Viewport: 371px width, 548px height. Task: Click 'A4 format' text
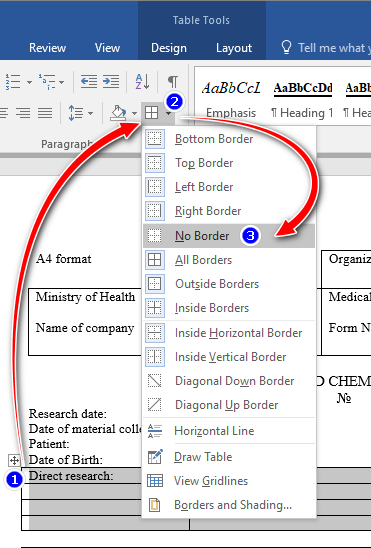64,259
